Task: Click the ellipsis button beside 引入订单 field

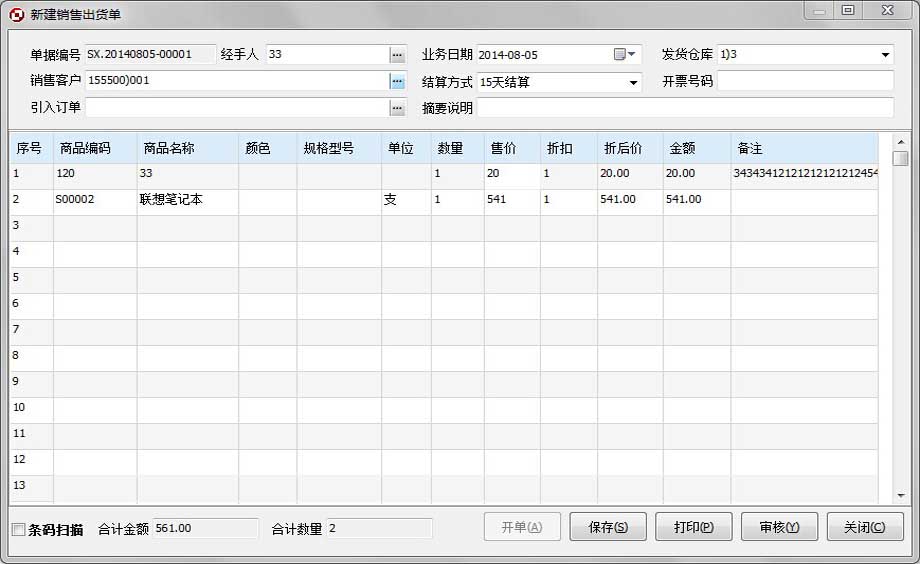Action: coord(397,107)
